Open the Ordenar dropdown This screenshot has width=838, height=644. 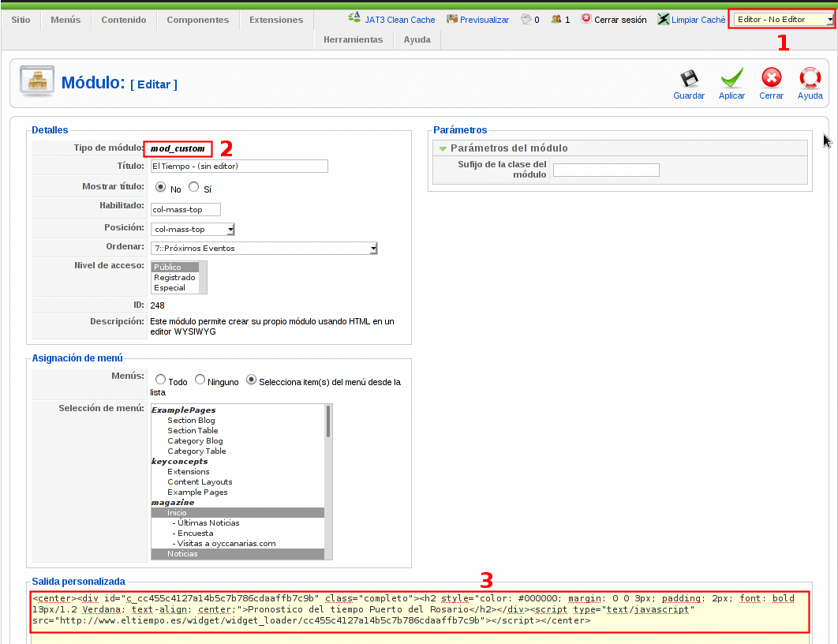(264, 248)
